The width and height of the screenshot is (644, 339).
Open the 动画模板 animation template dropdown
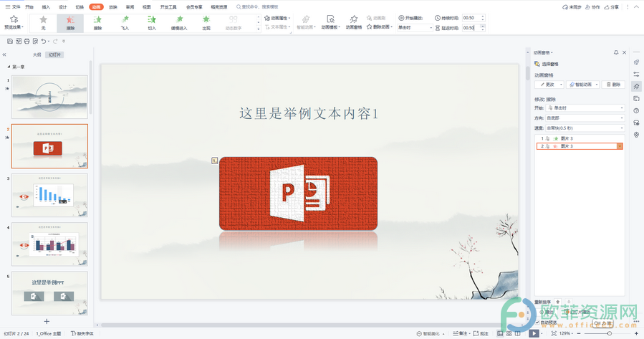pos(331,22)
